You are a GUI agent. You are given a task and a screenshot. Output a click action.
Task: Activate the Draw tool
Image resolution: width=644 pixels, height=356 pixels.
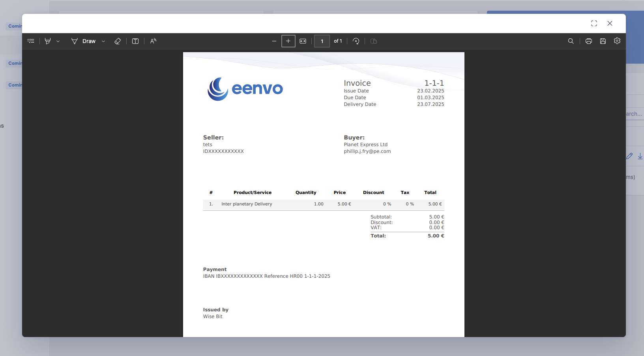click(84, 41)
